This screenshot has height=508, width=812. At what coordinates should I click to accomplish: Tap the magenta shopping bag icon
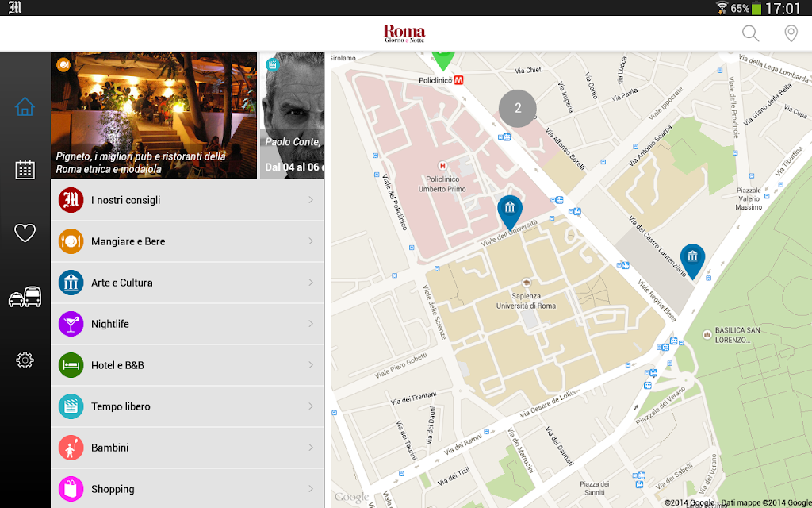coord(71,489)
